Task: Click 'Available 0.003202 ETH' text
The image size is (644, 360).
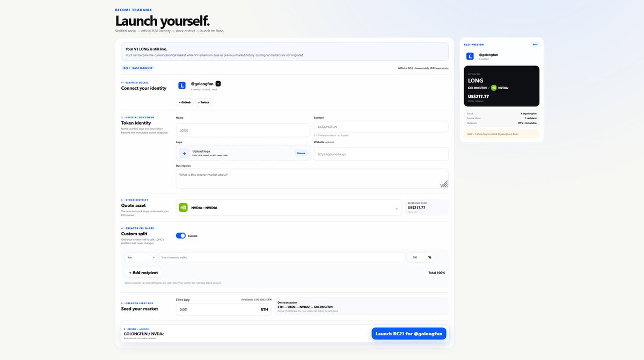Action: [256, 299]
